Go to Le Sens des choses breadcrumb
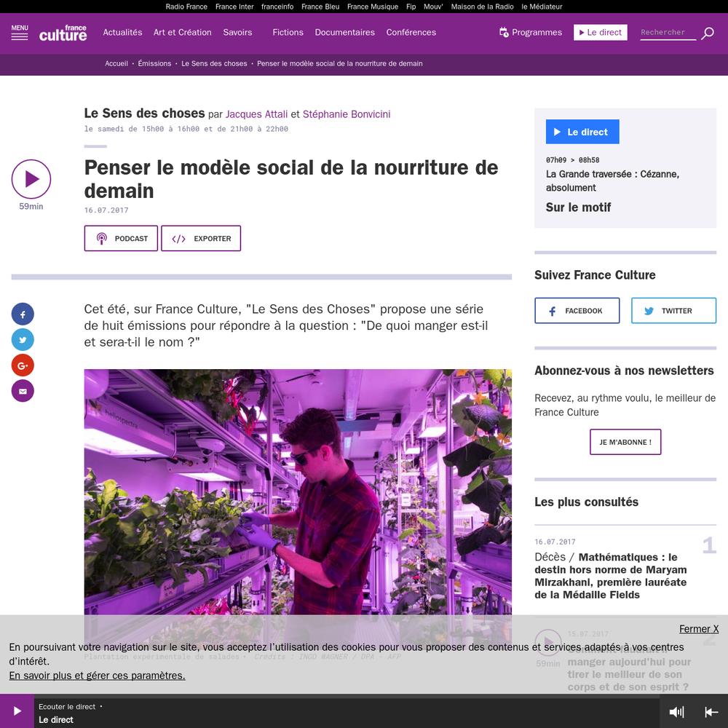This screenshot has height=728, width=728. pyautogui.click(x=214, y=63)
